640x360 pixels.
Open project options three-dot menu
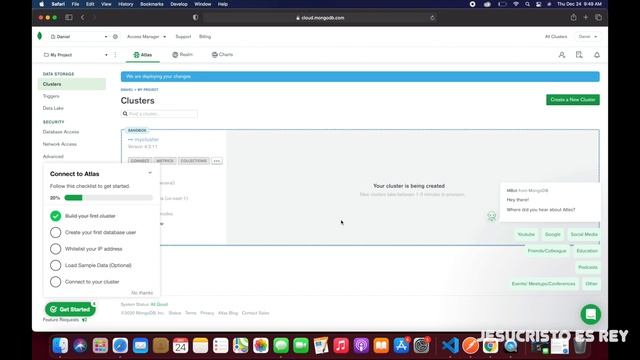click(x=115, y=55)
